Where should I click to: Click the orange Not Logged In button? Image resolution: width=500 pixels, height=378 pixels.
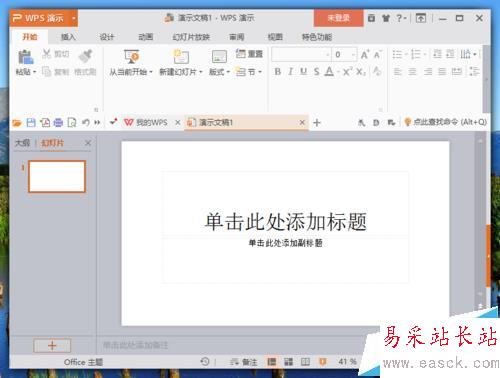point(338,18)
